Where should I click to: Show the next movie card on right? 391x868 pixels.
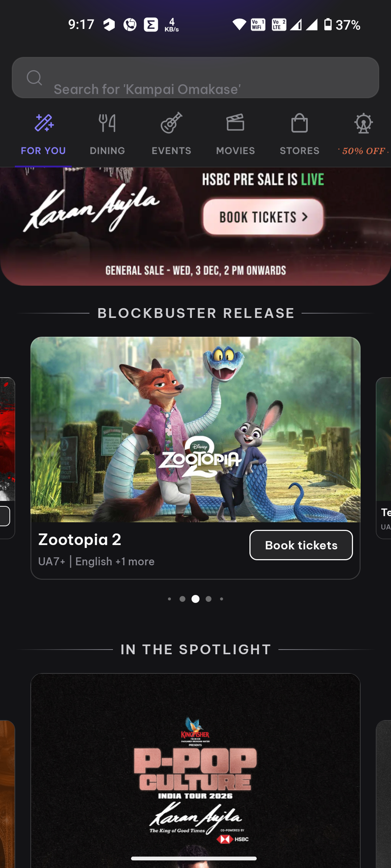click(x=384, y=458)
